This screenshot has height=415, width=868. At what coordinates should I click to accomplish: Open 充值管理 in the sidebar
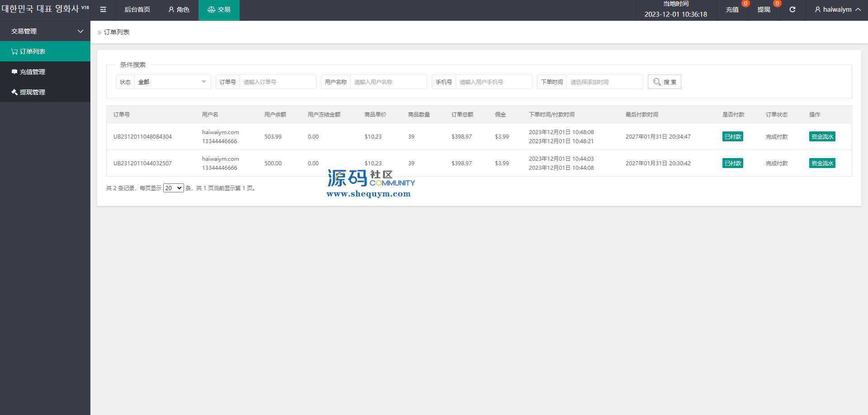coord(45,72)
